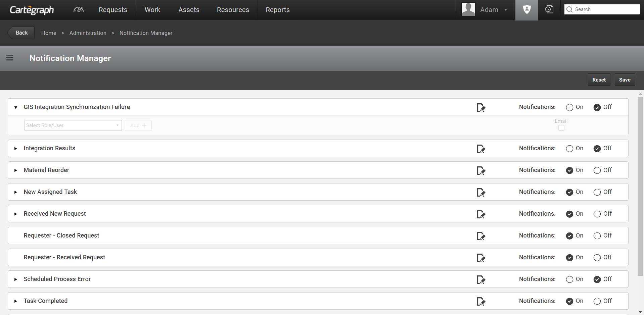This screenshot has width=644, height=315.
Task: Edit Requester - Closed Request template icon
Action: pos(481,236)
